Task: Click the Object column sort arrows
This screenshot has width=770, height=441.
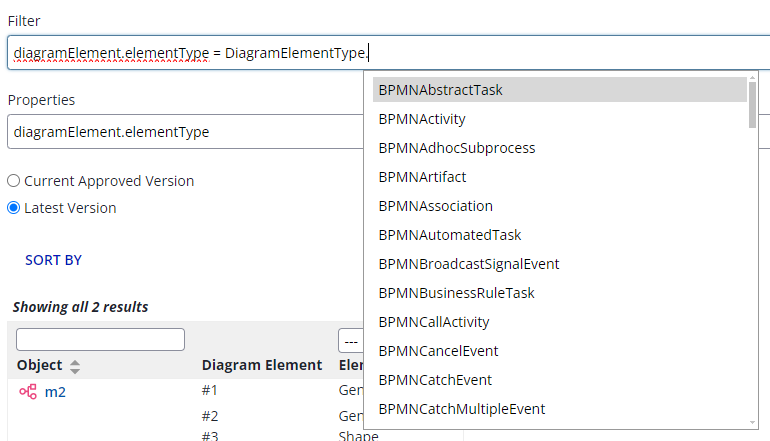Action: 75,366
